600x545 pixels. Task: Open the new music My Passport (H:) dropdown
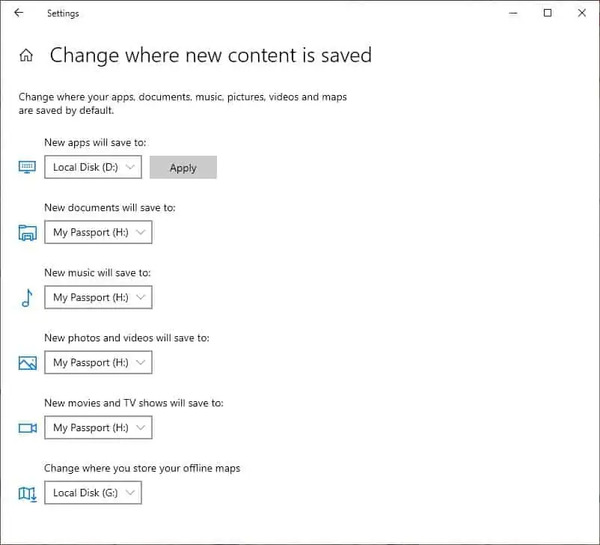click(x=98, y=297)
